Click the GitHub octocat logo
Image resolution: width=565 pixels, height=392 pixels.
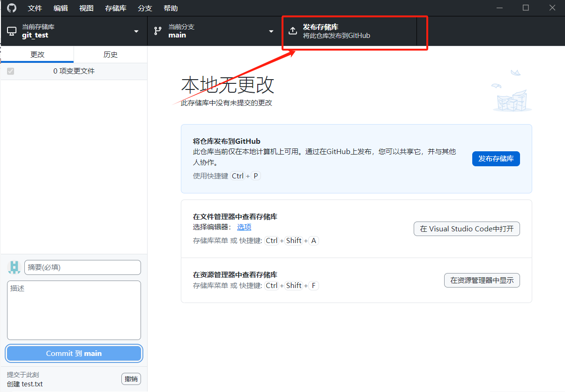(x=11, y=8)
